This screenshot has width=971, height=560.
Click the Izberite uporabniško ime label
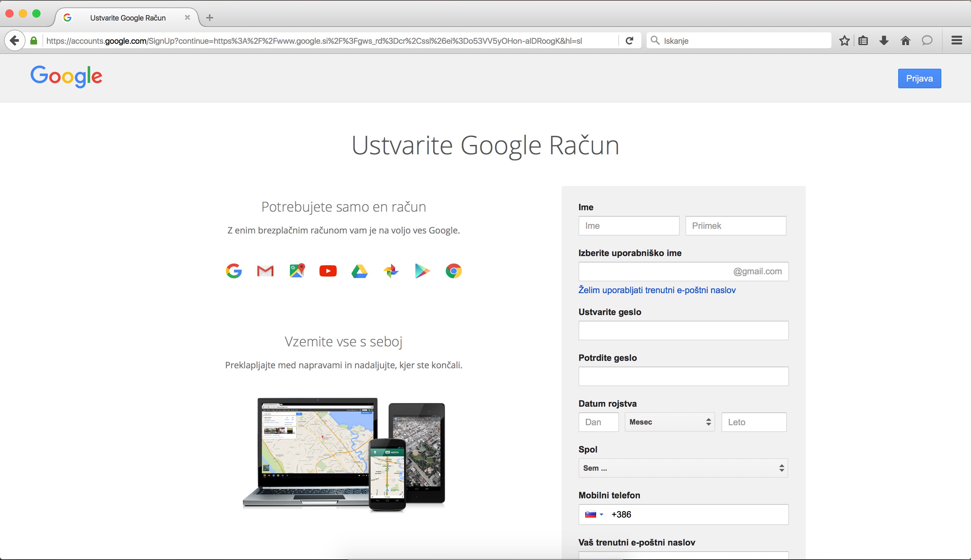tap(630, 253)
